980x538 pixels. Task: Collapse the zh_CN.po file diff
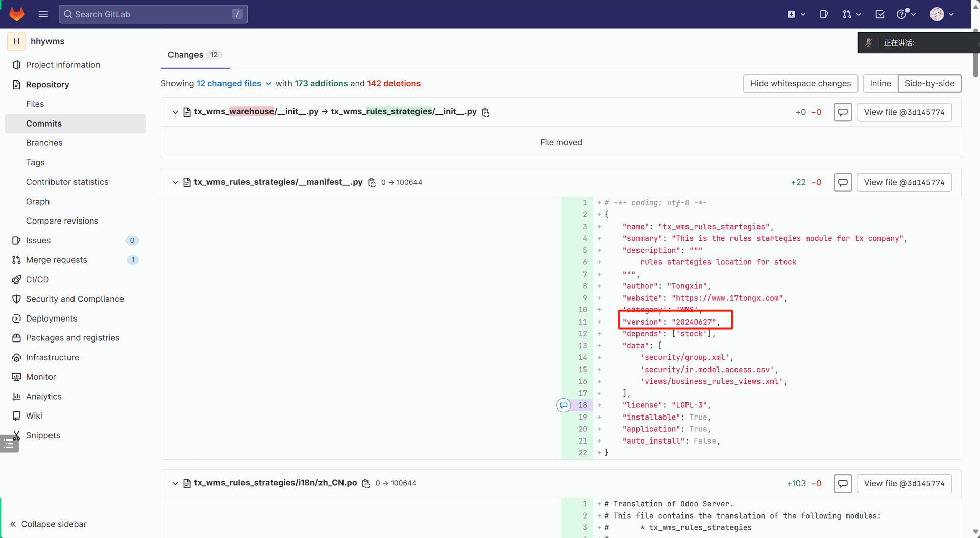[x=175, y=483]
